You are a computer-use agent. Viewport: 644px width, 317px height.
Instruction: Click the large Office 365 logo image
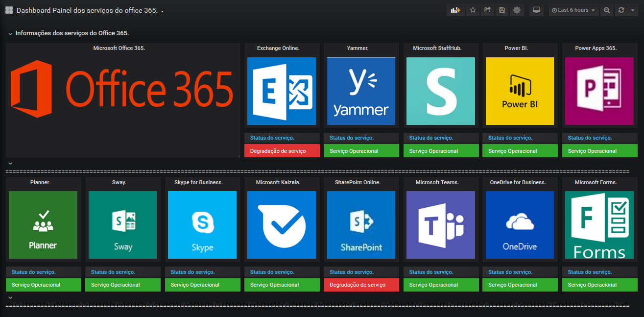(x=122, y=89)
